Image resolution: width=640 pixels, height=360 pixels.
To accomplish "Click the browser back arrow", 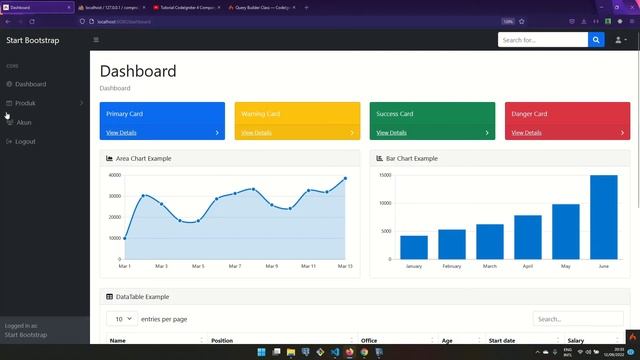I will point(8,21).
